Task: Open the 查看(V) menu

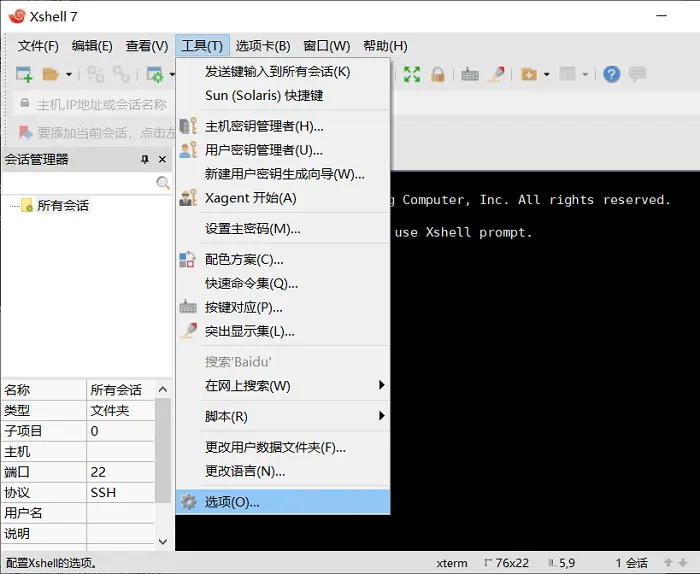Action: (146, 46)
